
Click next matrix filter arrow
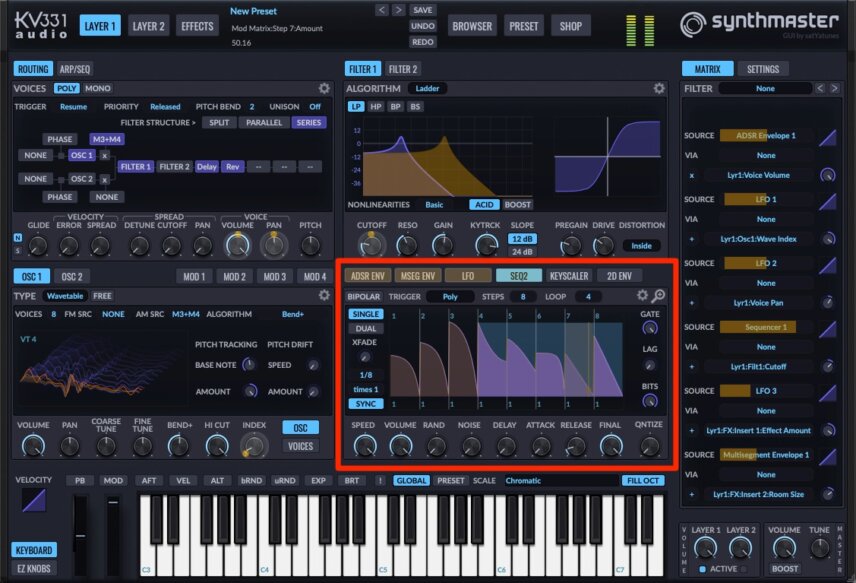[x=834, y=88]
